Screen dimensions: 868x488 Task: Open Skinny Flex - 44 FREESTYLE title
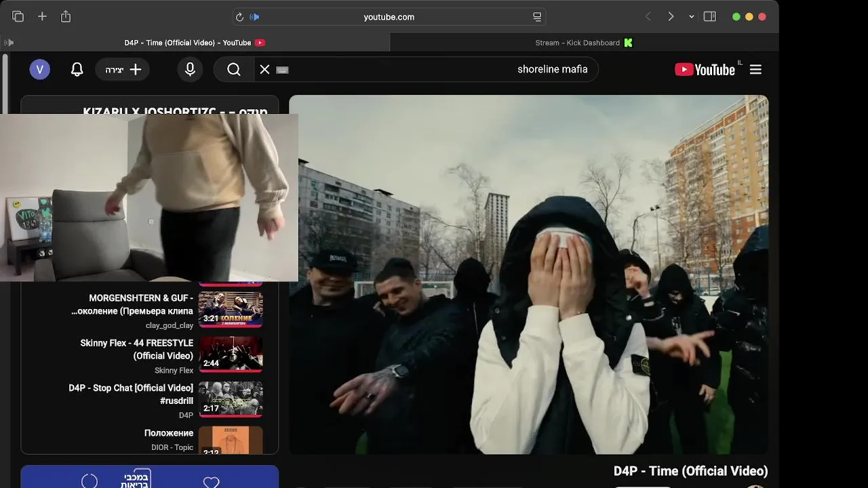click(x=137, y=349)
